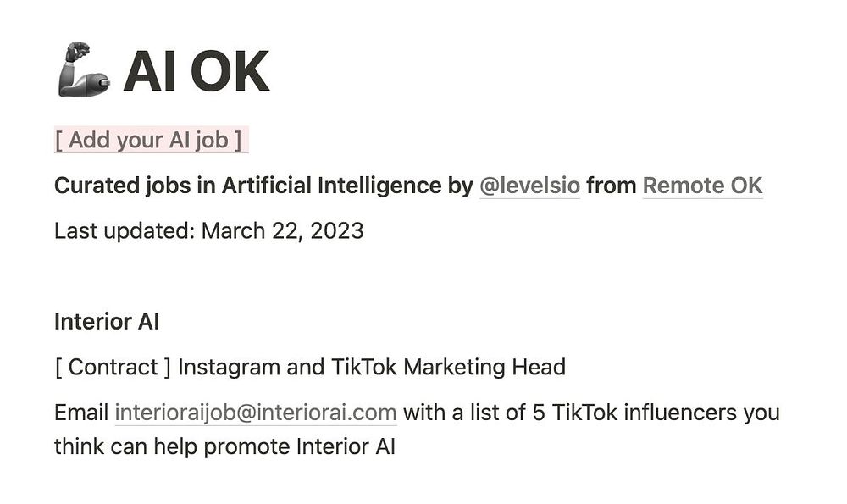Viewport: 847px width, 504px height.
Task: Click the word "Email" before the address
Action: [81, 413]
